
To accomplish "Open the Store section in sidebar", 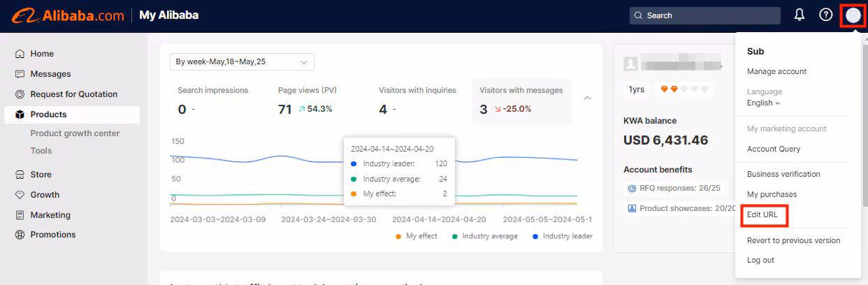I will click(x=41, y=175).
